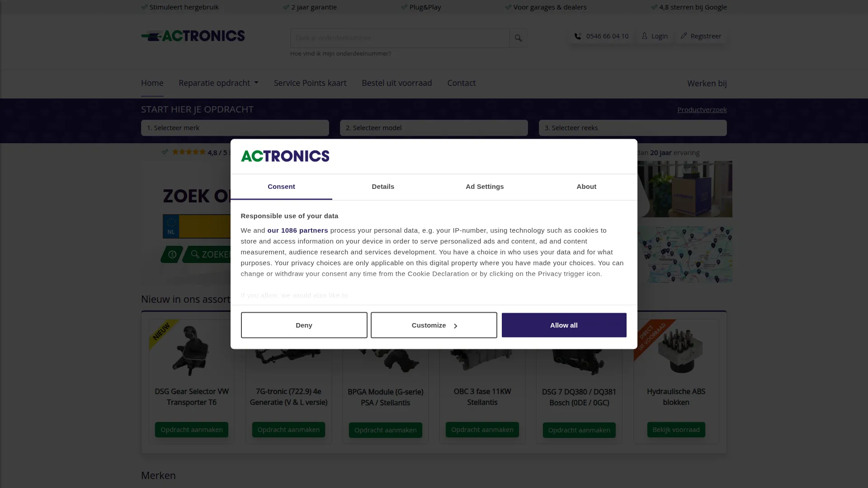868x488 pixels.
Task: Click the Allow all cookies button
Action: pyautogui.click(x=564, y=325)
